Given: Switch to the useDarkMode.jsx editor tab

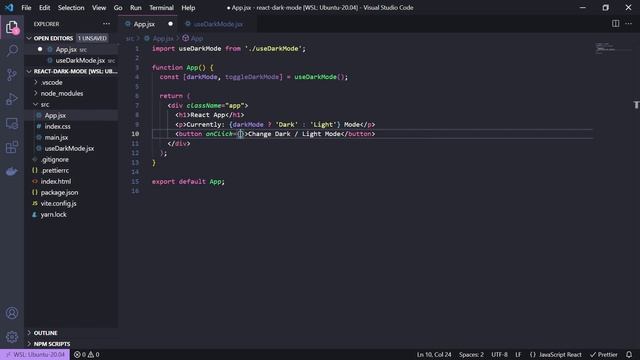Looking at the screenshot, I should click(x=218, y=24).
